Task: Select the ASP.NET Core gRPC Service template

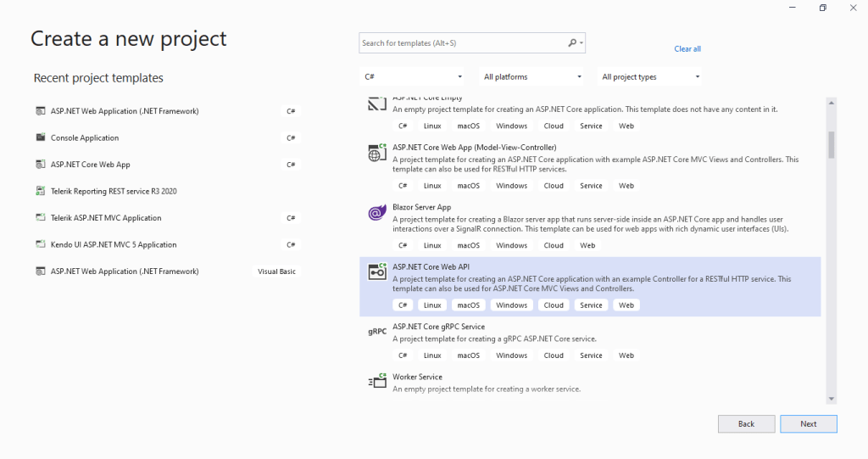Action: [438, 327]
